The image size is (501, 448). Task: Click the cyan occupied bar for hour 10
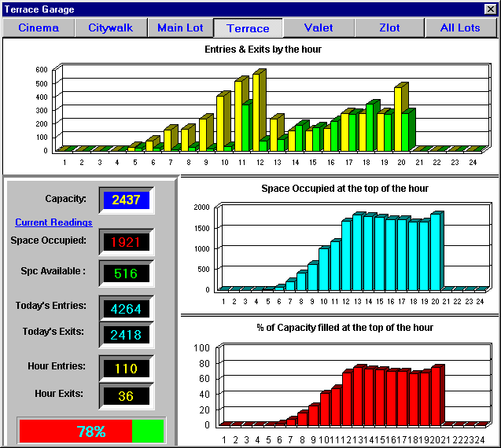(323, 269)
